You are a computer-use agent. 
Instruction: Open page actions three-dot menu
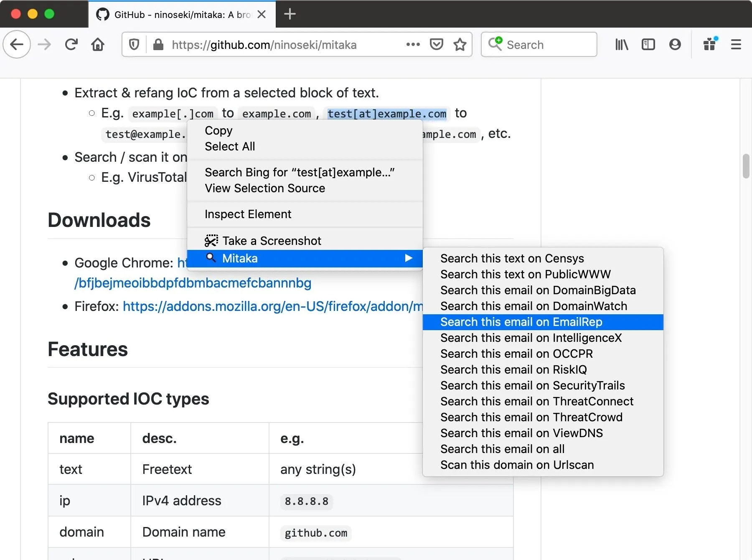click(x=413, y=44)
